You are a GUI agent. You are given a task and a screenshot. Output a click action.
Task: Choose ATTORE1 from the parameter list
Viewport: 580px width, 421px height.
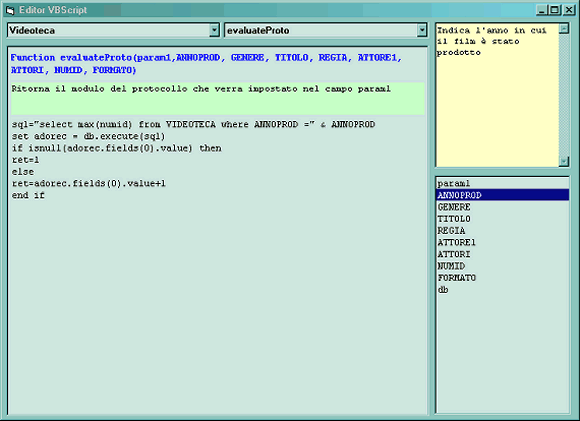[502, 242]
